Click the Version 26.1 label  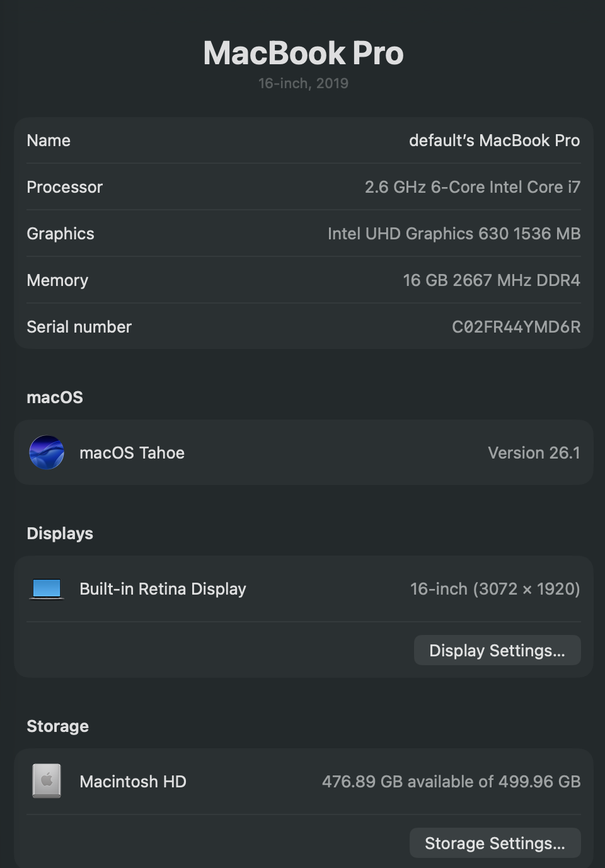tap(533, 452)
